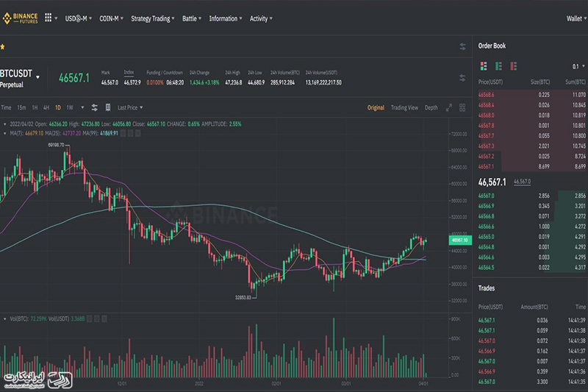Viewport: 588px width, 392px height.
Task: Select 1D chart interval
Action: pyautogui.click(x=58, y=107)
